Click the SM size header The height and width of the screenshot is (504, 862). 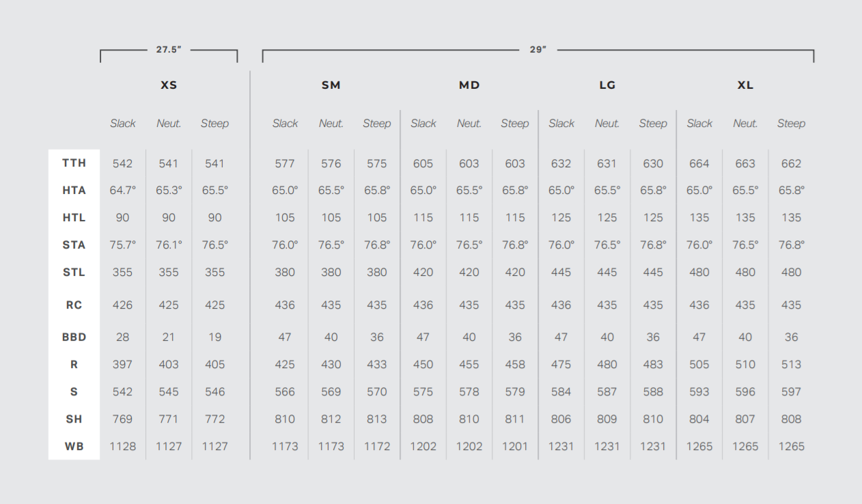pos(331,85)
